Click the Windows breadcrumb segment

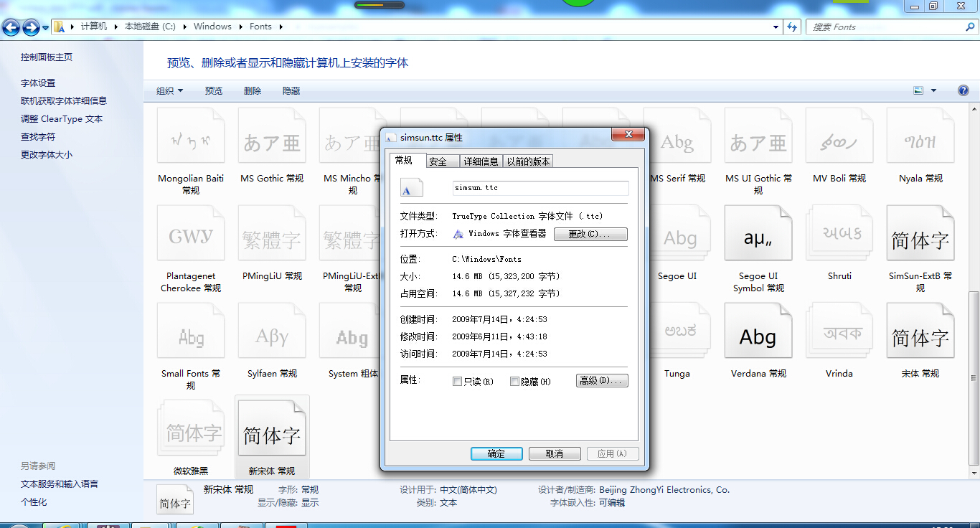[x=212, y=27]
